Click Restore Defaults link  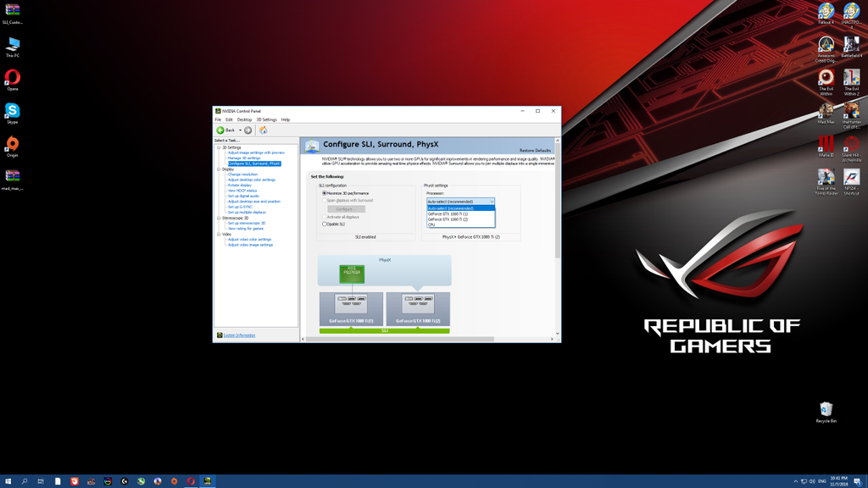(535, 151)
